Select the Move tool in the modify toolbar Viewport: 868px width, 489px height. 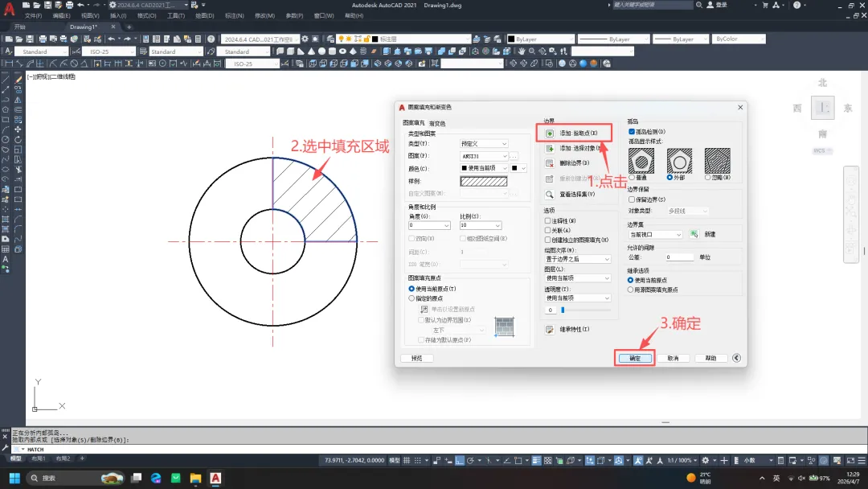click(18, 129)
